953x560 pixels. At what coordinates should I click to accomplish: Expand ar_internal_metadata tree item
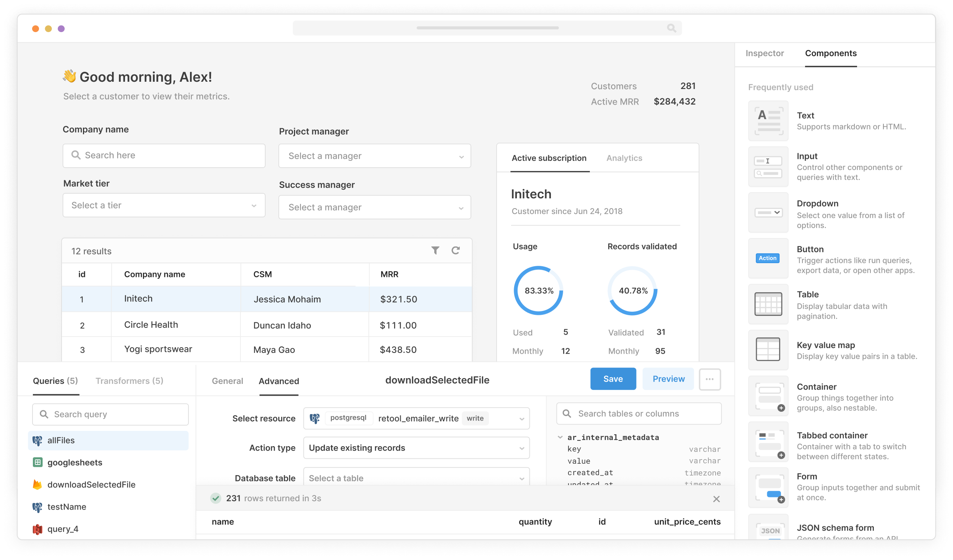click(x=560, y=437)
